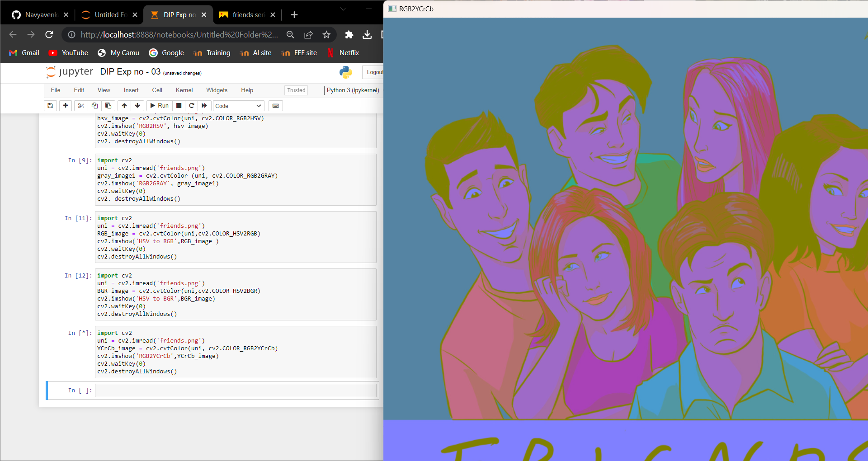
Task: Click the empty code cell input
Action: click(236, 390)
